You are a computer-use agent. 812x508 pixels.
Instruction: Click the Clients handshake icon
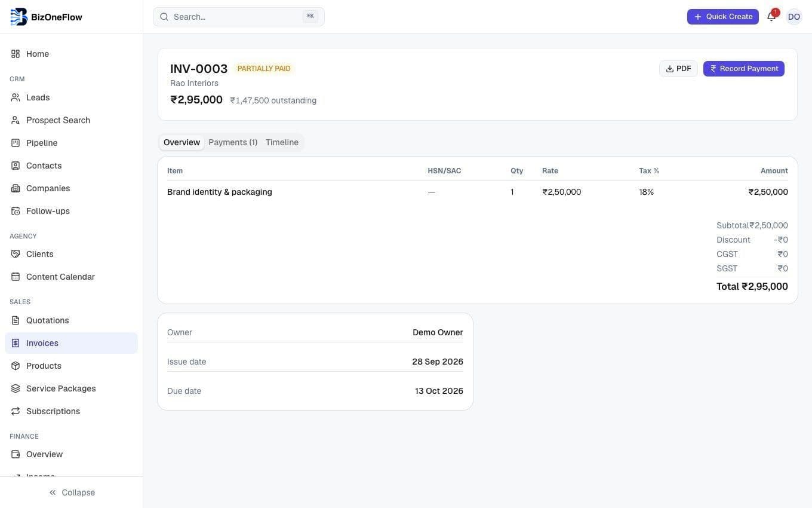click(16, 254)
